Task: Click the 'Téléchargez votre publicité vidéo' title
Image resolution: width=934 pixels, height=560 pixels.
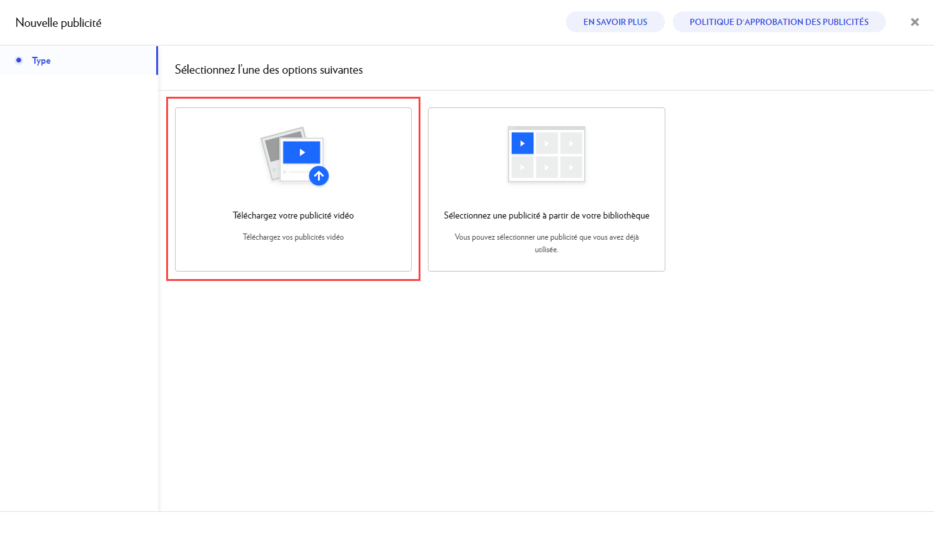Action: coord(293,215)
